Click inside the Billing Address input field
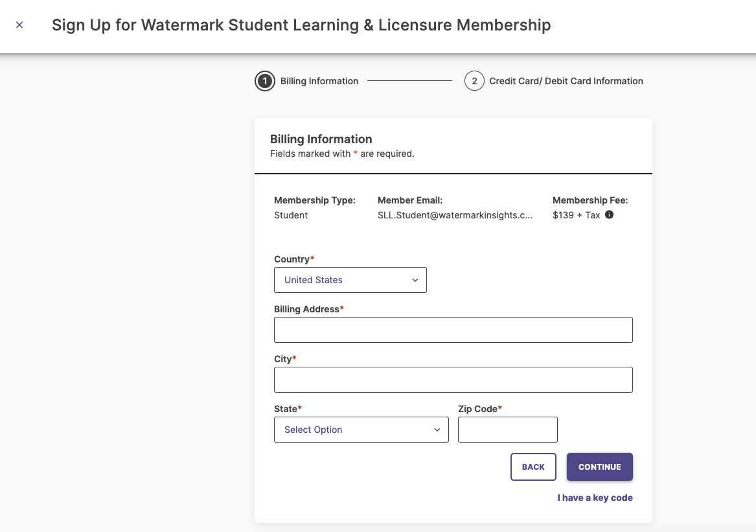The width and height of the screenshot is (756, 532). (453, 330)
